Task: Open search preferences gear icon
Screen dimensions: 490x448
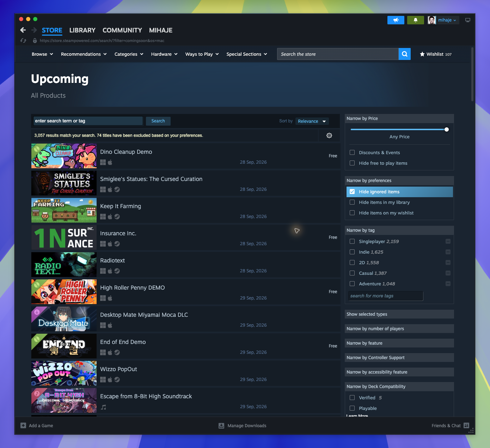Action: point(329,135)
